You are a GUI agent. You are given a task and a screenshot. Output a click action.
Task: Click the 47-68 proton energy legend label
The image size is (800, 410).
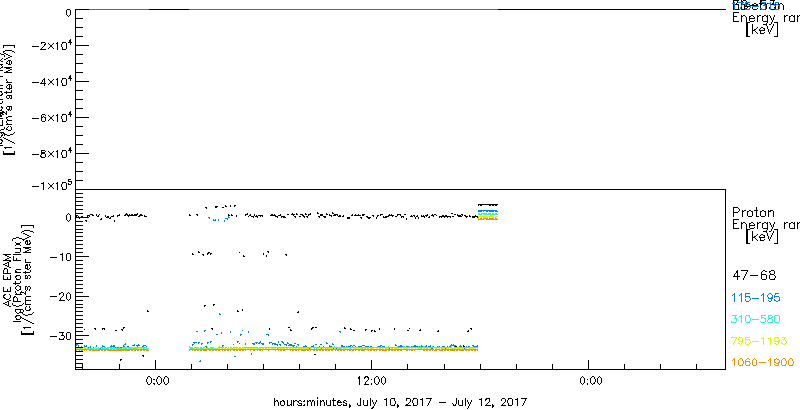754,276
